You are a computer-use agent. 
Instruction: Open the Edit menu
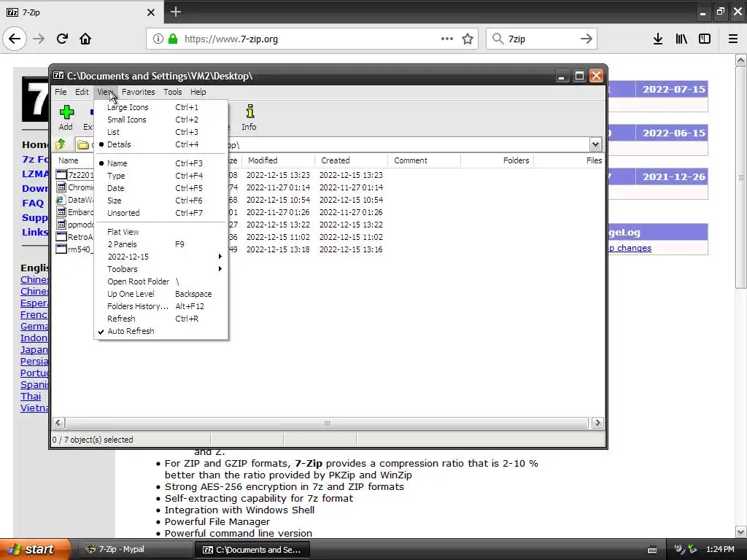coord(82,92)
